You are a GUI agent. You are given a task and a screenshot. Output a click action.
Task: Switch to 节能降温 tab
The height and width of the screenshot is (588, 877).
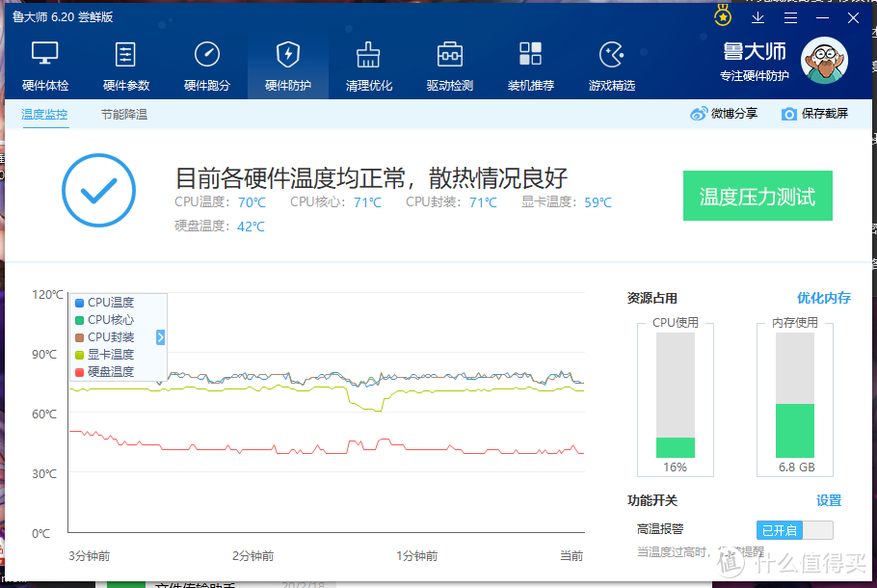(x=124, y=115)
